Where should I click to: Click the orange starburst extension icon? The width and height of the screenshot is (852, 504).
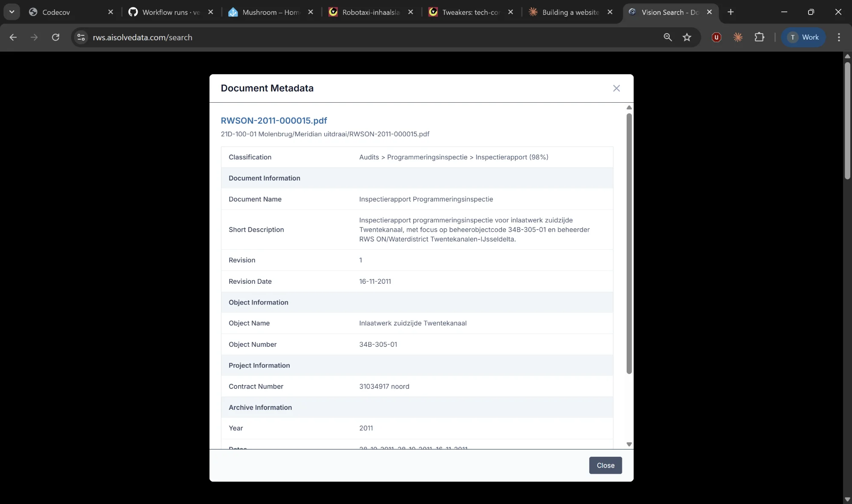tap(738, 37)
